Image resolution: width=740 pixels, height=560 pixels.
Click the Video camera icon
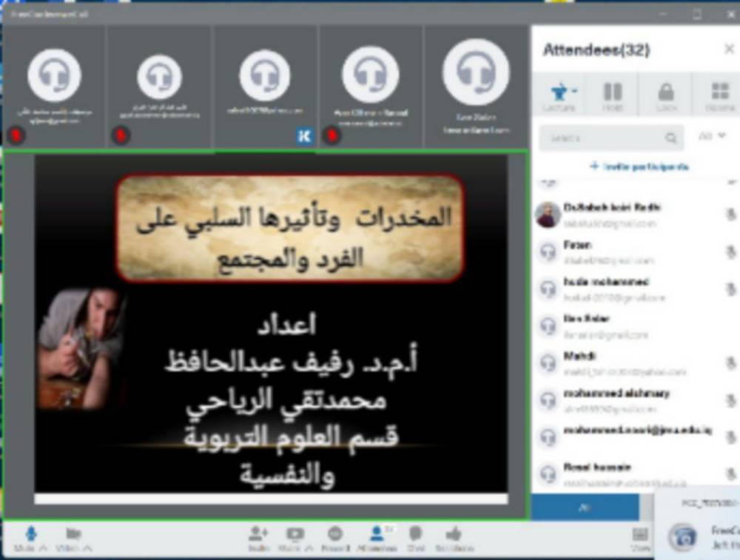coord(73,533)
